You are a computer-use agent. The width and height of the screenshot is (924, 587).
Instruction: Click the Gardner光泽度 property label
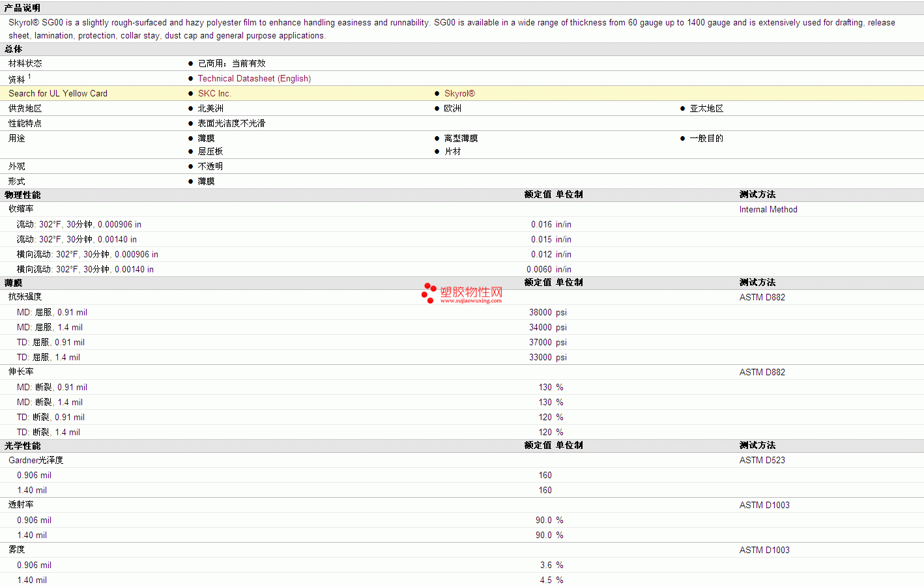click(x=36, y=460)
